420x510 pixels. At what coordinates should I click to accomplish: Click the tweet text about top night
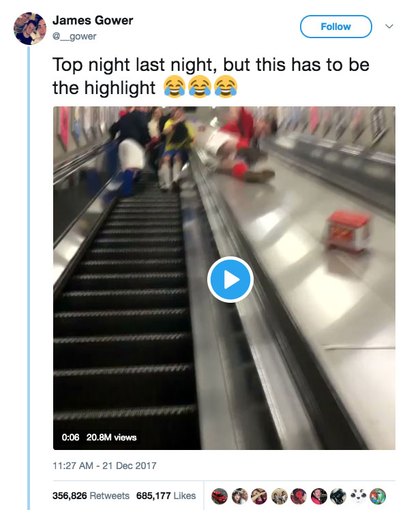(x=211, y=76)
